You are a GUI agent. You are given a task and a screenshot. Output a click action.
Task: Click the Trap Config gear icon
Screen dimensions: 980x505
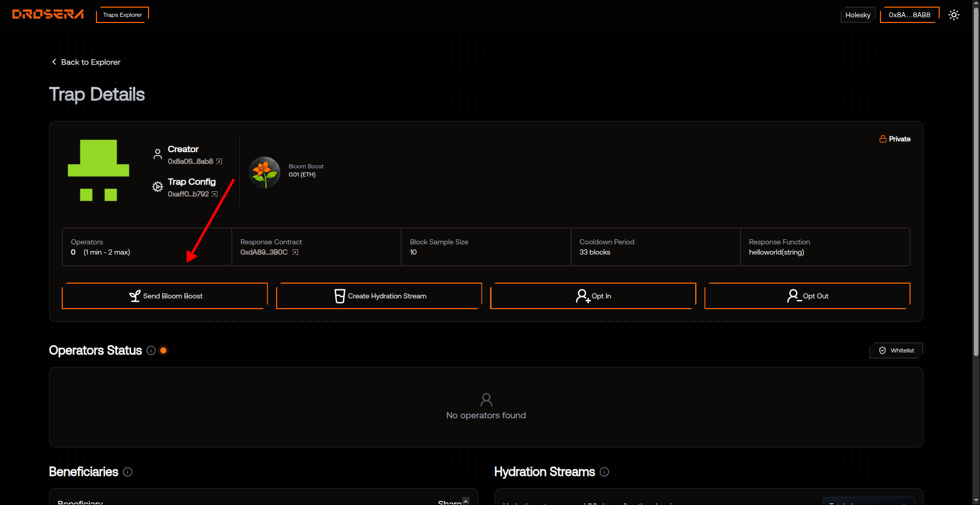[x=158, y=187]
